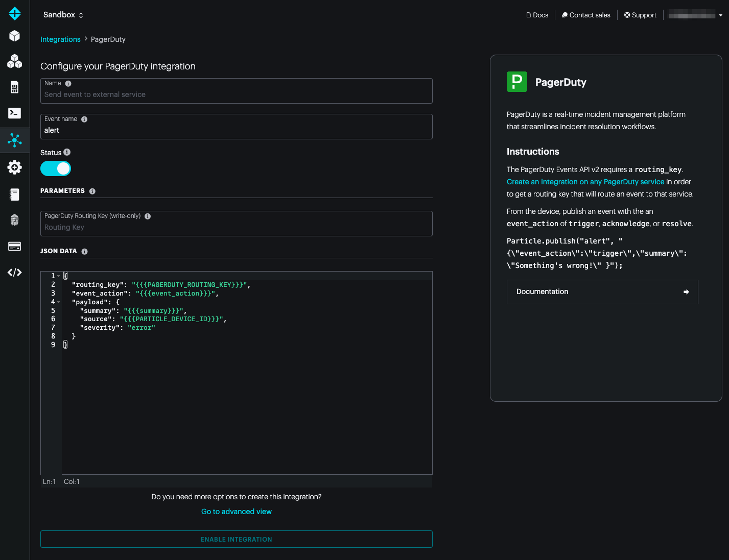This screenshot has width=729, height=560.
Task: Open the Products cube icon in sidebar
Action: tap(15, 36)
